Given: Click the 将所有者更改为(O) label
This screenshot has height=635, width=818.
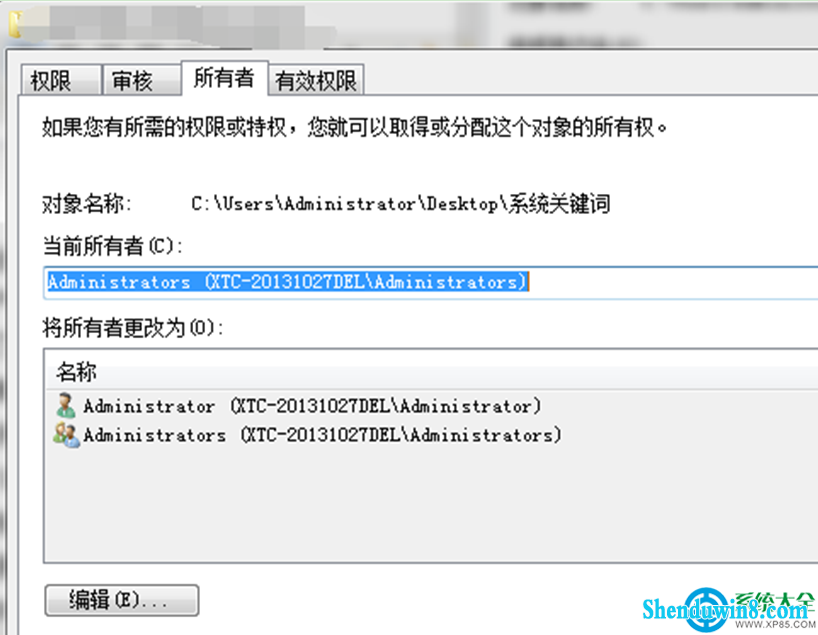Looking at the screenshot, I should 133,328.
